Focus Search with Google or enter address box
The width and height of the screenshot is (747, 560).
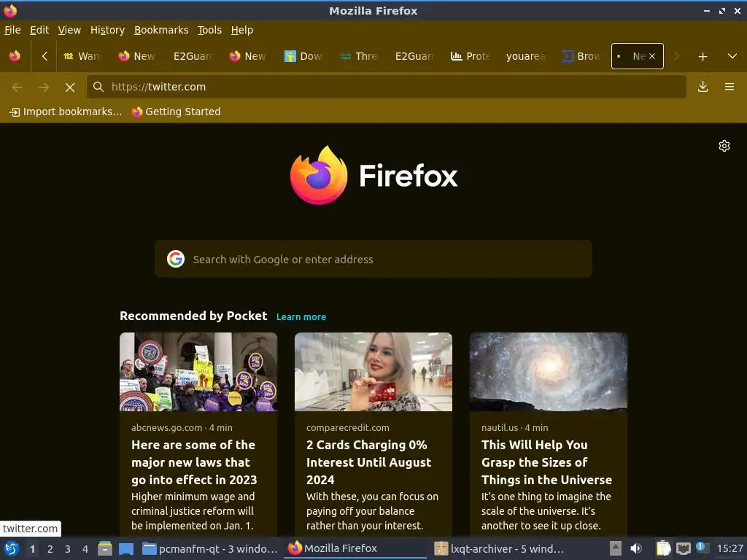373,259
